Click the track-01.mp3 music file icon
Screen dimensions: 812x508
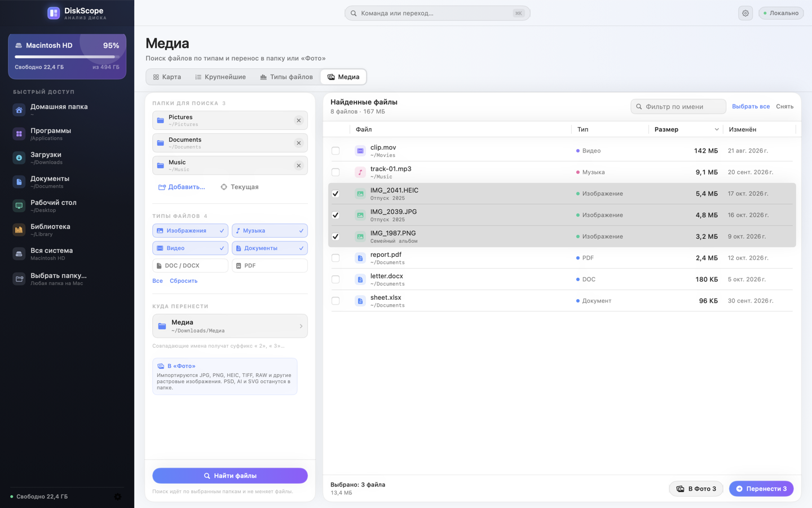coord(360,172)
